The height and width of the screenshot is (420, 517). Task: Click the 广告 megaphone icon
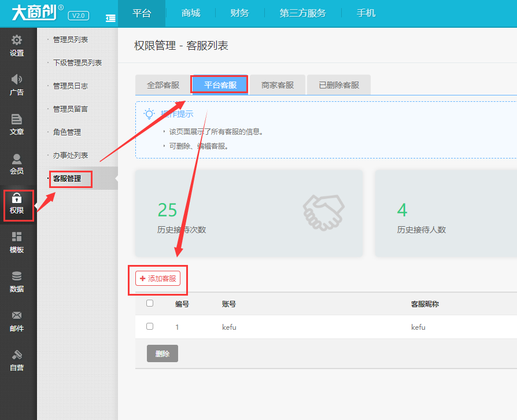click(x=17, y=80)
